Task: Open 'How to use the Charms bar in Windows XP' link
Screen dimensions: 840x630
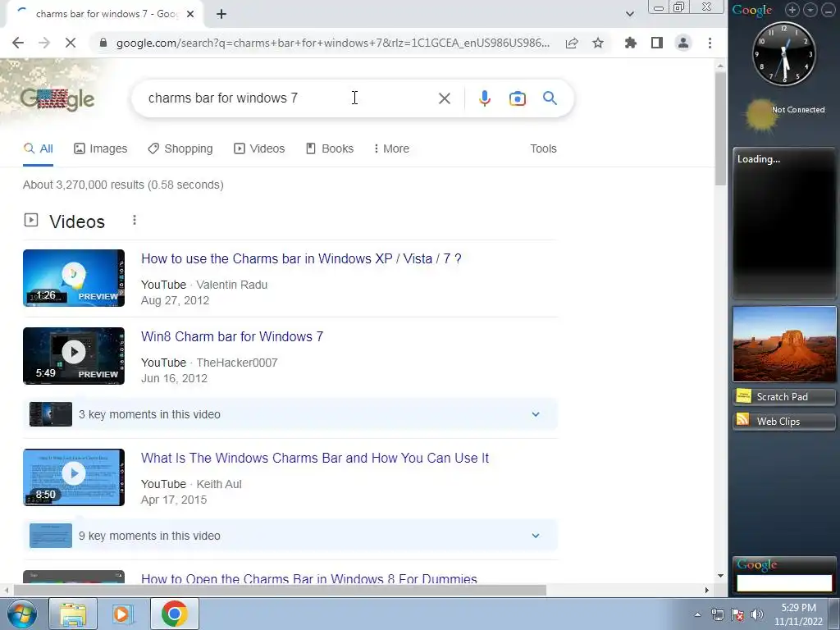Action: click(x=301, y=258)
